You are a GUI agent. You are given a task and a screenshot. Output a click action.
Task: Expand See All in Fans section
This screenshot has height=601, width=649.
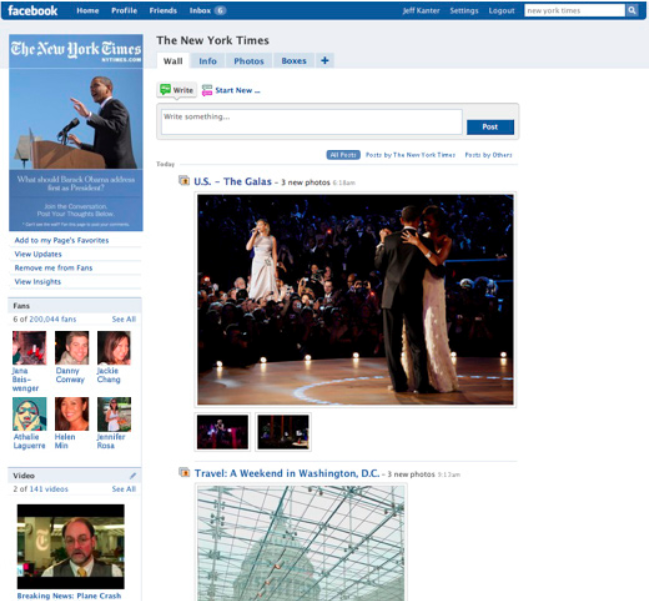point(124,319)
